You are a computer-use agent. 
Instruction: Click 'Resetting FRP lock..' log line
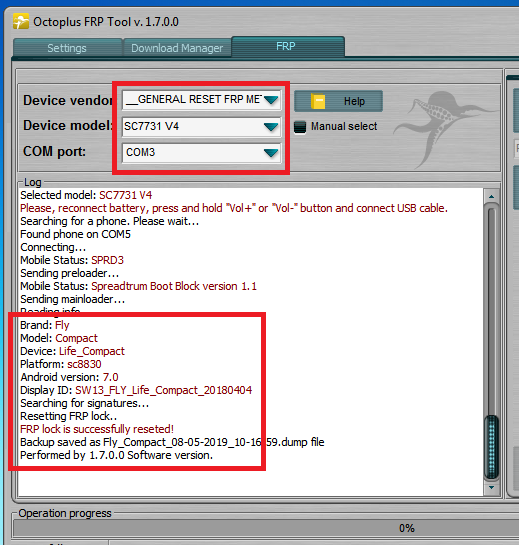pos(68,416)
